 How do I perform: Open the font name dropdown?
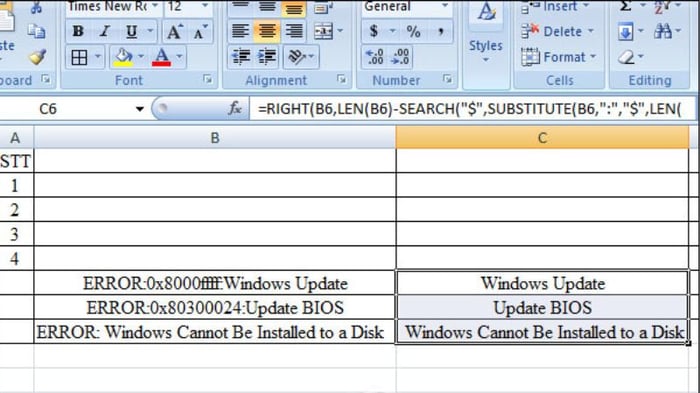point(155,6)
